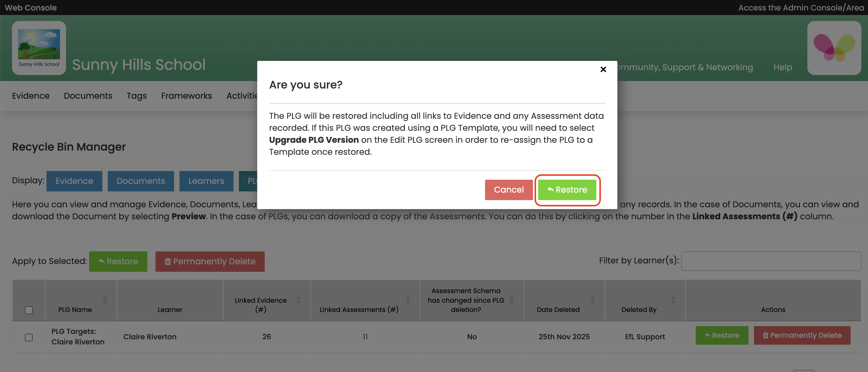
Task: Sort by Linked Assessments column arrows
Action: pos(408,300)
